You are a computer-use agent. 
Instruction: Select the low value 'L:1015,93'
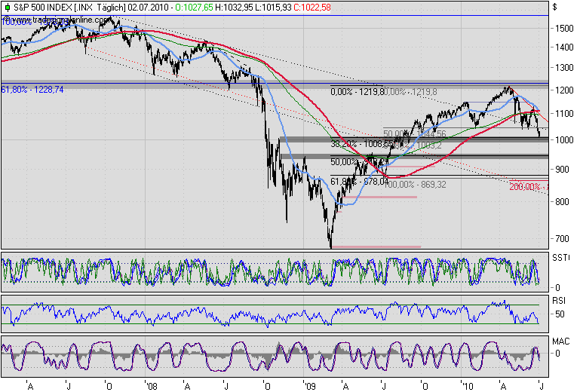pos(273,8)
